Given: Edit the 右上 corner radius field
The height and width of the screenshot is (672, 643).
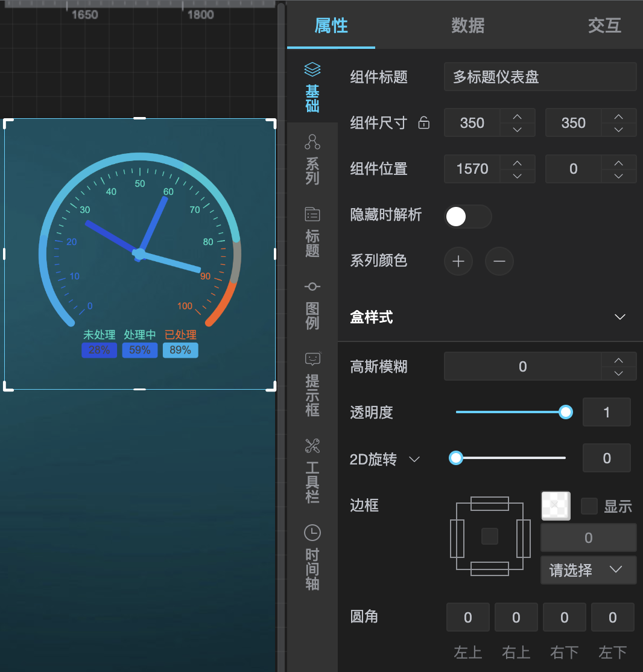Looking at the screenshot, I should pyautogui.click(x=516, y=617).
